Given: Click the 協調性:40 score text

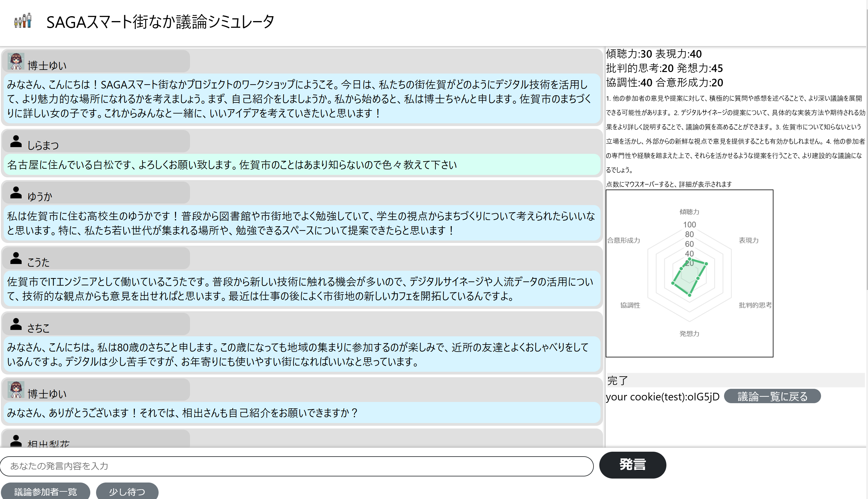Looking at the screenshot, I should (629, 83).
